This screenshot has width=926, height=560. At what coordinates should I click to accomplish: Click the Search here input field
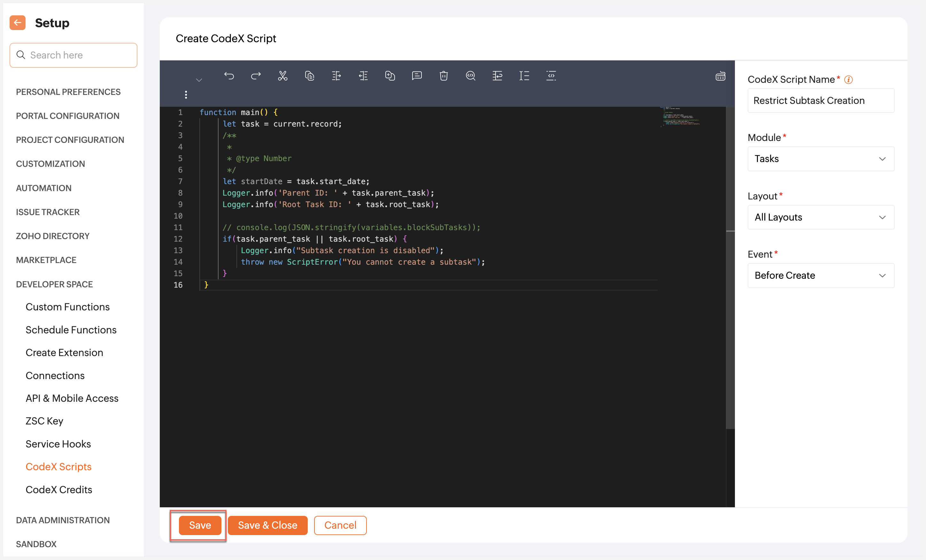coord(79,55)
